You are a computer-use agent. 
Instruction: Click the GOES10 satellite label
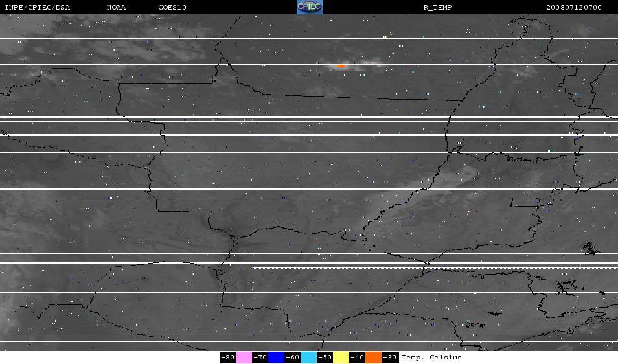tap(172, 8)
